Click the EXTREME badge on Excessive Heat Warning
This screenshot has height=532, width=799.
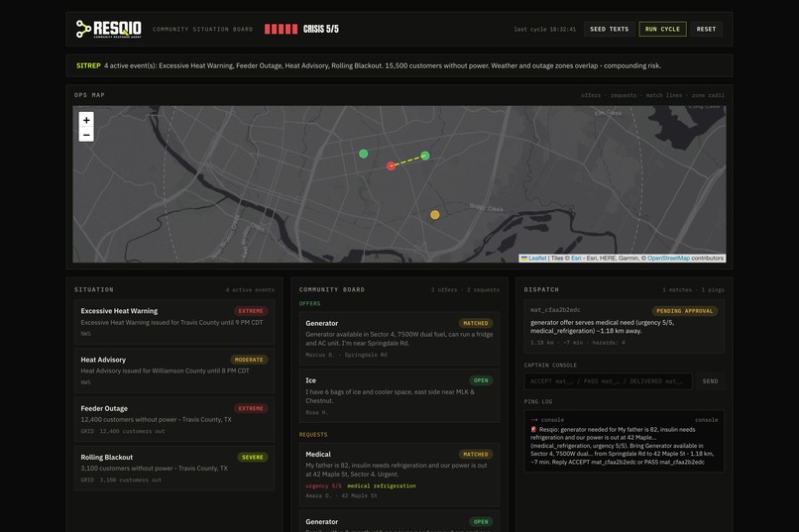coord(251,311)
